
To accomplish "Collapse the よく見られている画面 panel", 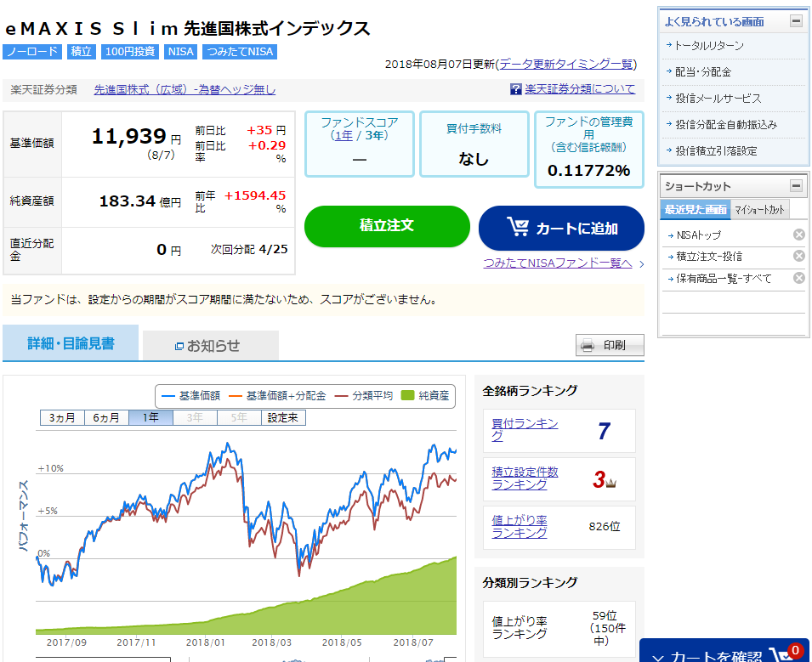I will pos(796,20).
